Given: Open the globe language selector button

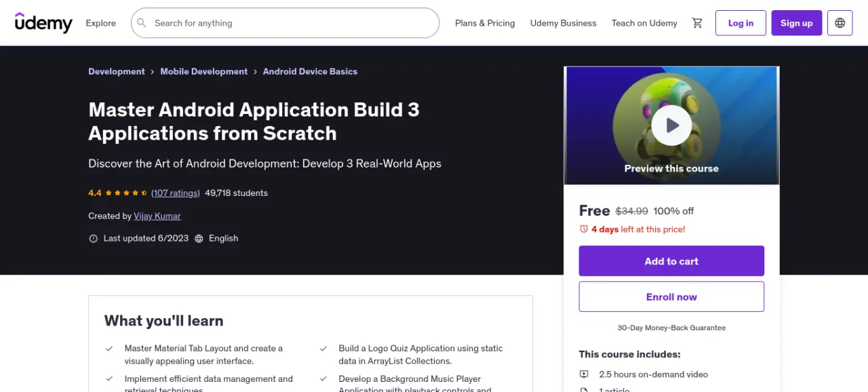Looking at the screenshot, I should (840, 23).
